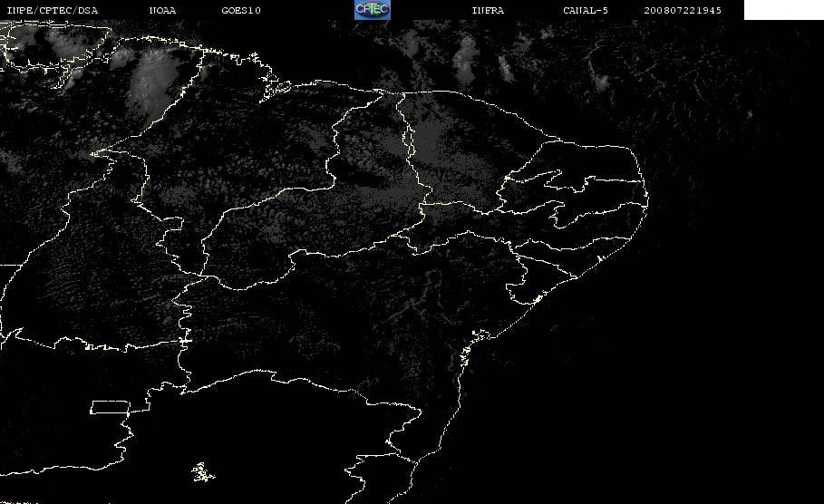Select the CANAL-5 channel label
Screen dimensions: 824x504
586,10
